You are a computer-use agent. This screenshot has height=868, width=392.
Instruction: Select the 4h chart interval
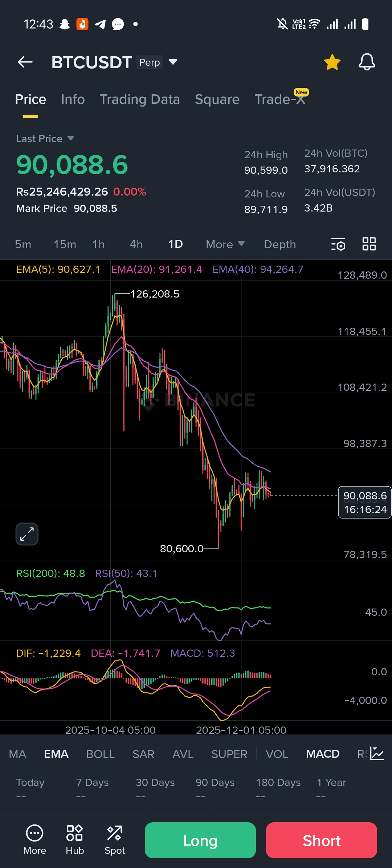[136, 244]
